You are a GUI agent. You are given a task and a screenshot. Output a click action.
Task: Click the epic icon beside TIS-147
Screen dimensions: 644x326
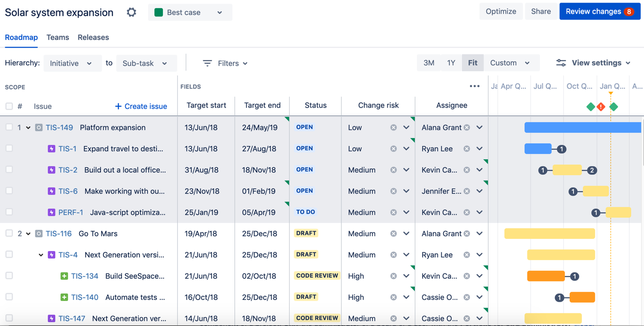tap(51, 319)
